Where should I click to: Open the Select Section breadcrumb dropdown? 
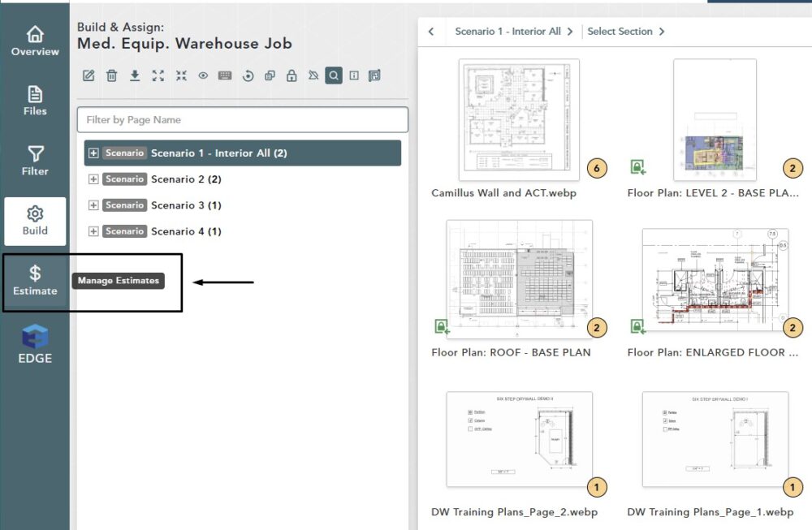625,32
